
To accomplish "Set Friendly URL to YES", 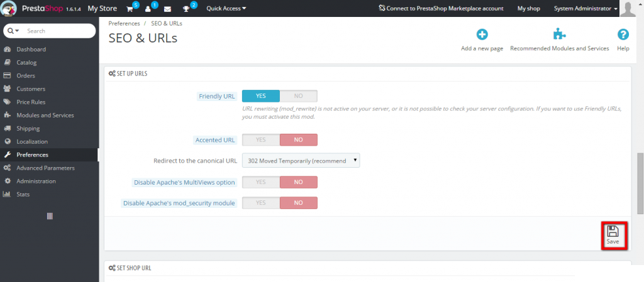I will point(261,96).
